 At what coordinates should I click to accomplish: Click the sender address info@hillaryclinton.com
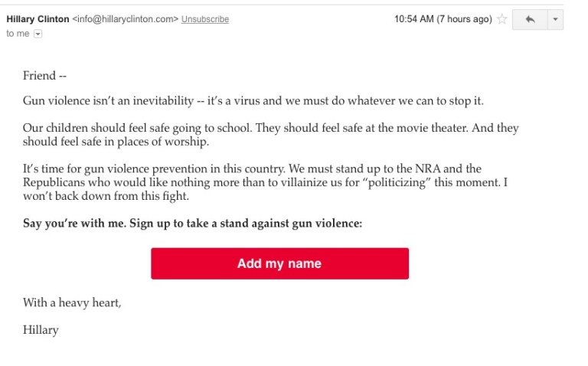click(126, 19)
